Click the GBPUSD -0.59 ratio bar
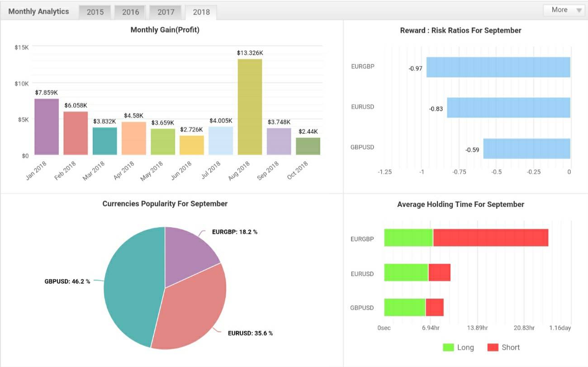588x367 pixels. 526,148
